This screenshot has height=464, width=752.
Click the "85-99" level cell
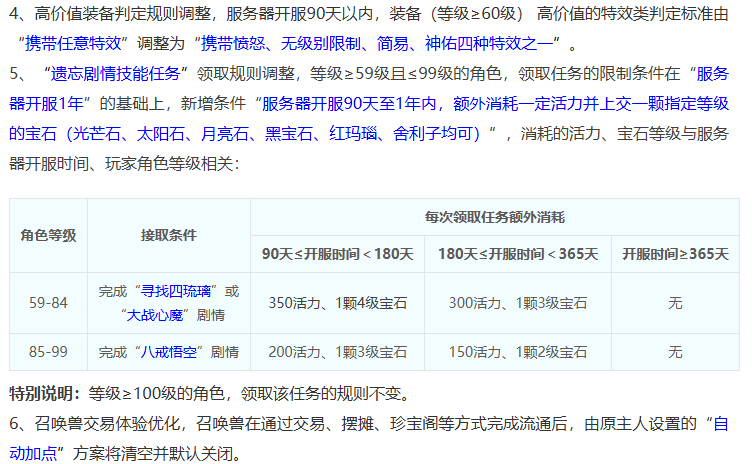click(x=48, y=353)
